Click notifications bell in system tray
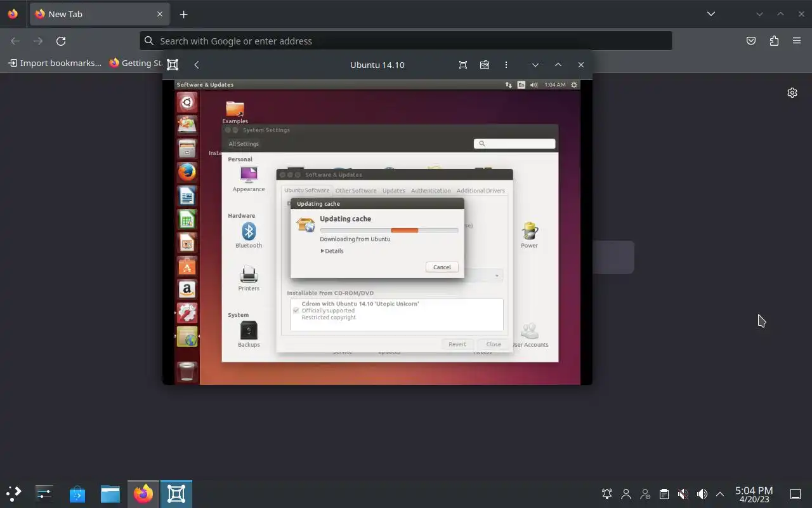 point(607,494)
